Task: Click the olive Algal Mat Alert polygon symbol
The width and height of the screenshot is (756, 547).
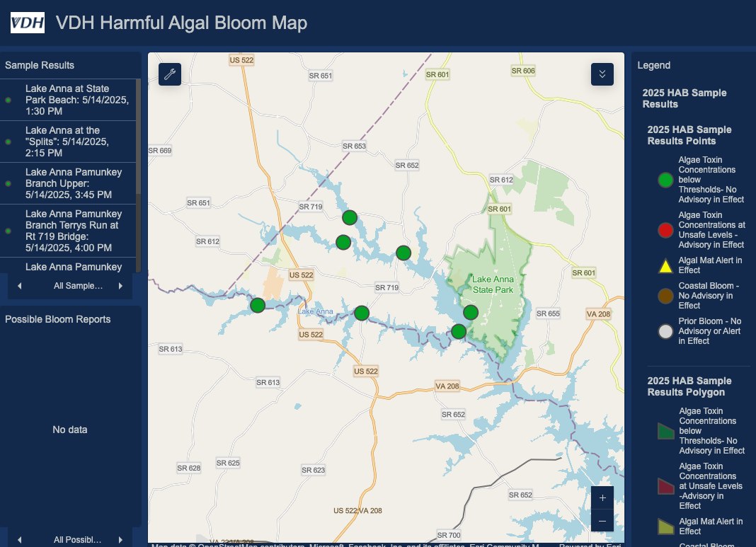Action: click(x=666, y=526)
